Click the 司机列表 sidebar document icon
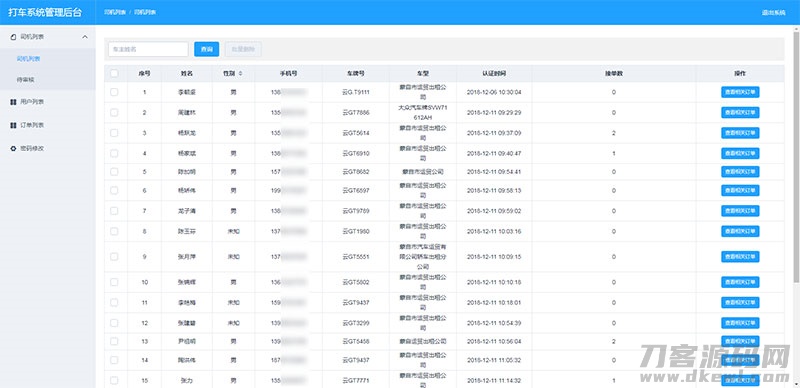Image resolution: width=800 pixels, height=388 pixels. pyautogui.click(x=13, y=37)
